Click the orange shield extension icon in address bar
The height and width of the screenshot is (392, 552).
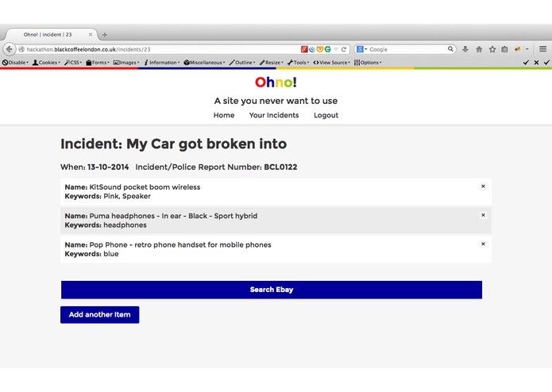point(319,49)
